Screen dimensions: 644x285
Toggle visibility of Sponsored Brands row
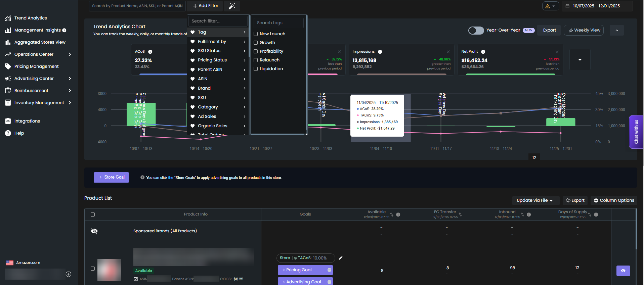94,231
